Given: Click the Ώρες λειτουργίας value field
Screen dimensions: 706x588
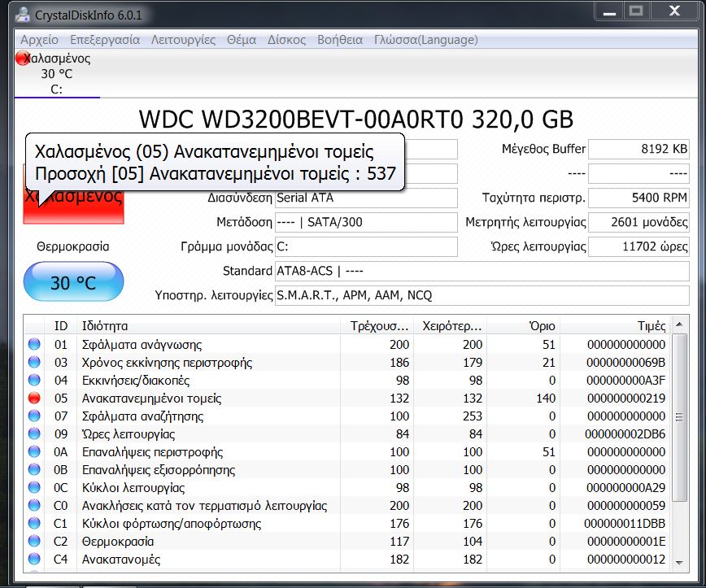Looking at the screenshot, I should 638,247.
